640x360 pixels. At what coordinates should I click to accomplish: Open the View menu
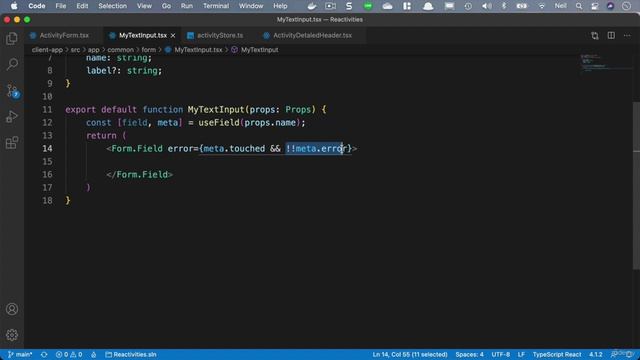(x=144, y=6)
